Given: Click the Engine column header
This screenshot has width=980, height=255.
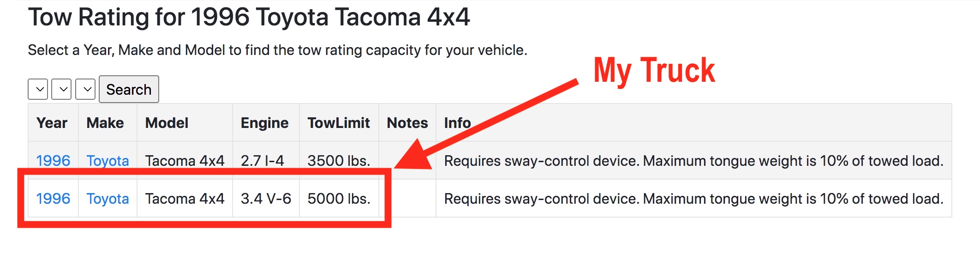Looking at the screenshot, I should tap(264, 123).
